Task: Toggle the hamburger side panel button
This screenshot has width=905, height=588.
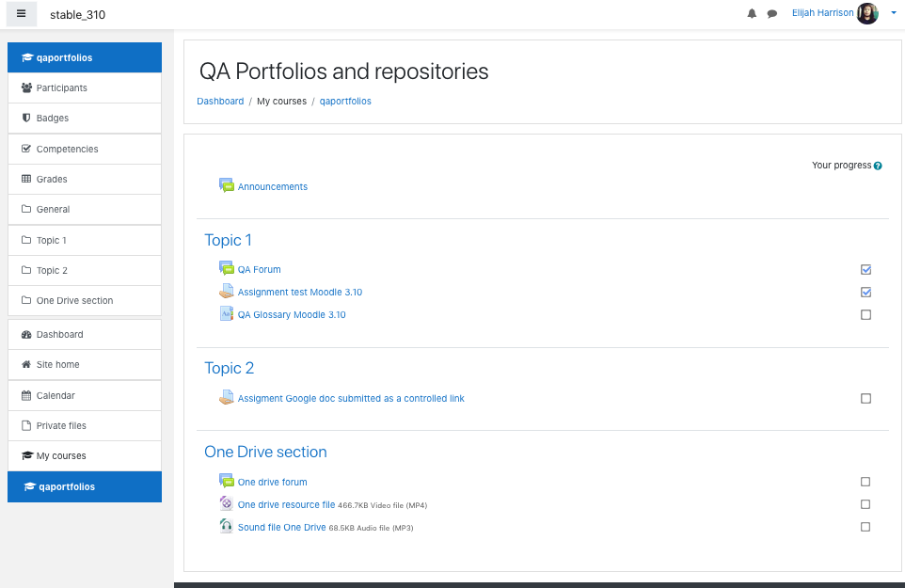Action: (x=22, y=14)
